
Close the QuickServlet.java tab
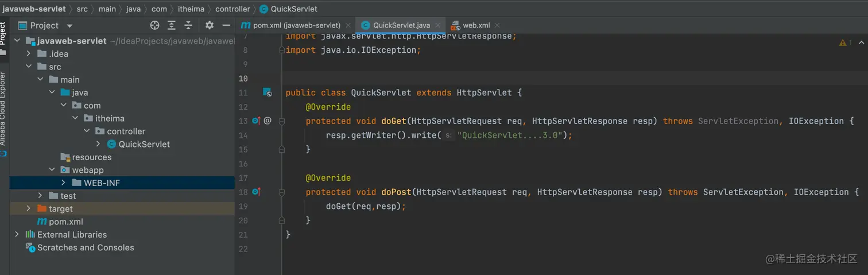[438, 25]
